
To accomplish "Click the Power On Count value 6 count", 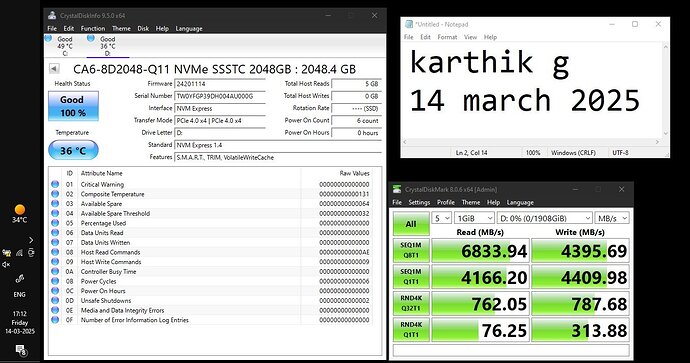I will (356, 121).
